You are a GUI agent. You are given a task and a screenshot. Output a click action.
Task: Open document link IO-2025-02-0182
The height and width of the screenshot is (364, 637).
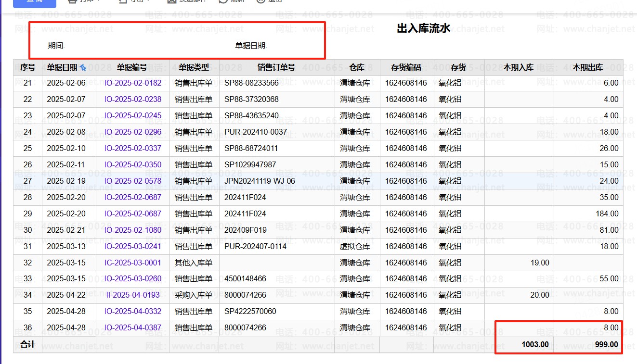[x=133, y=83]
